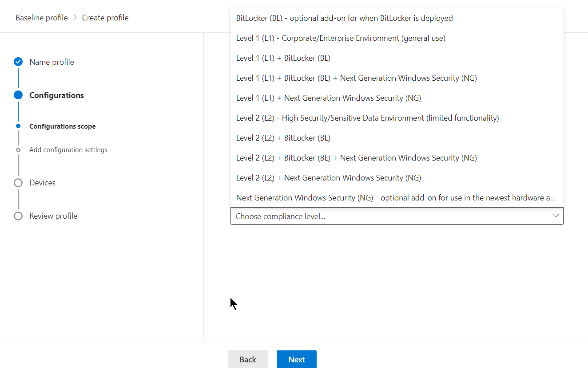Click the Review profile step circle icon
588x373 pixels.
[18, 216]
